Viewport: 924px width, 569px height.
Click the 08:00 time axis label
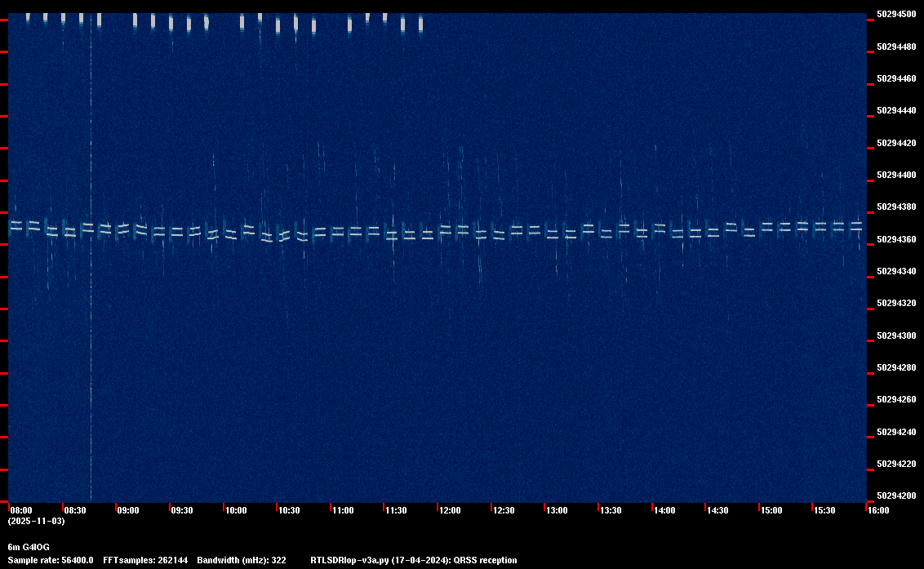click(21, 510)
